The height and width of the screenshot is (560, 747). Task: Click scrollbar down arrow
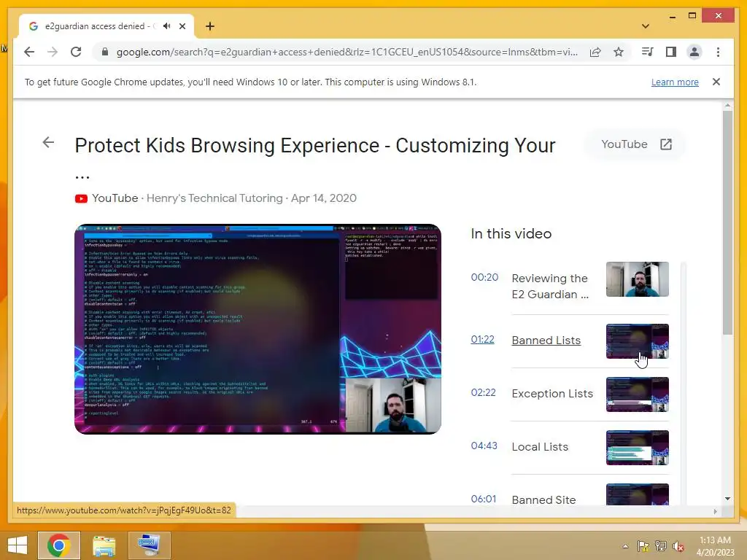point(727,499)
